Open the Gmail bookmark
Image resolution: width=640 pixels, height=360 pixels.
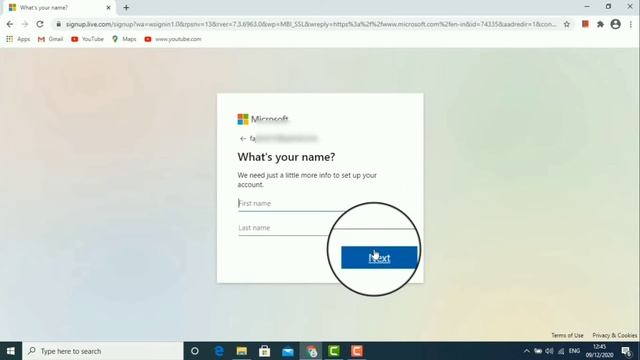point(50,39)
